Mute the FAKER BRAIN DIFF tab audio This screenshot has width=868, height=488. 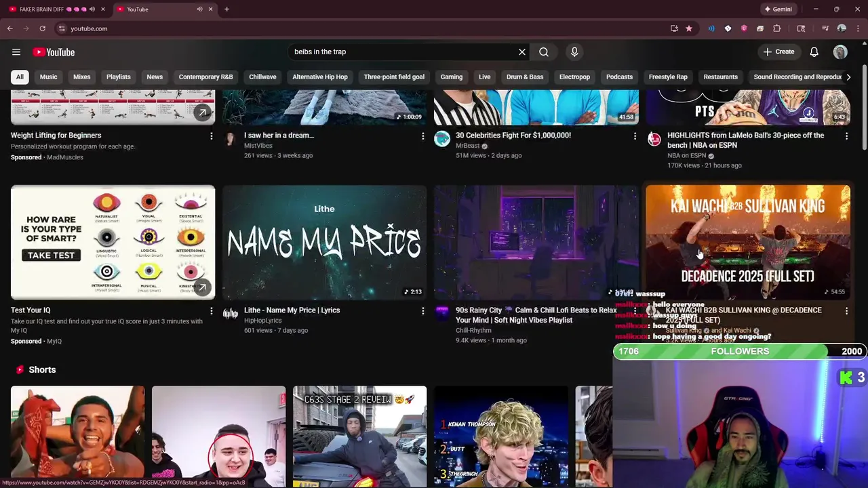pyautogui.click(x=93, y=9)
